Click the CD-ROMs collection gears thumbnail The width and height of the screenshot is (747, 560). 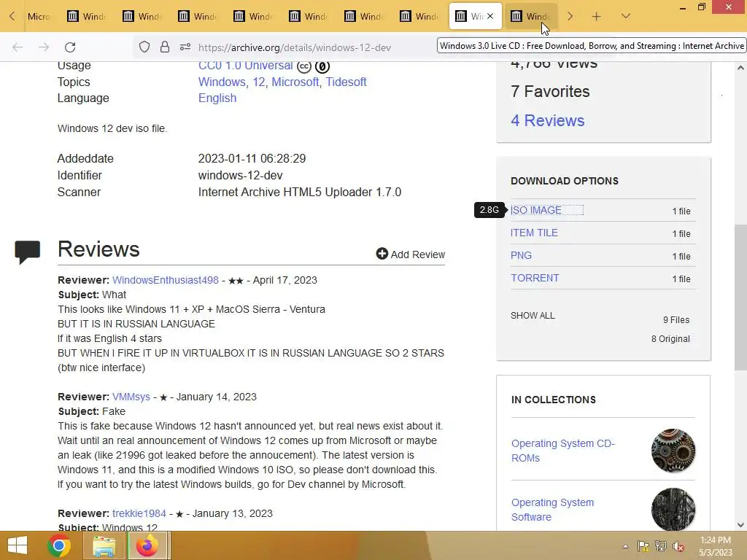pos(673,451)
